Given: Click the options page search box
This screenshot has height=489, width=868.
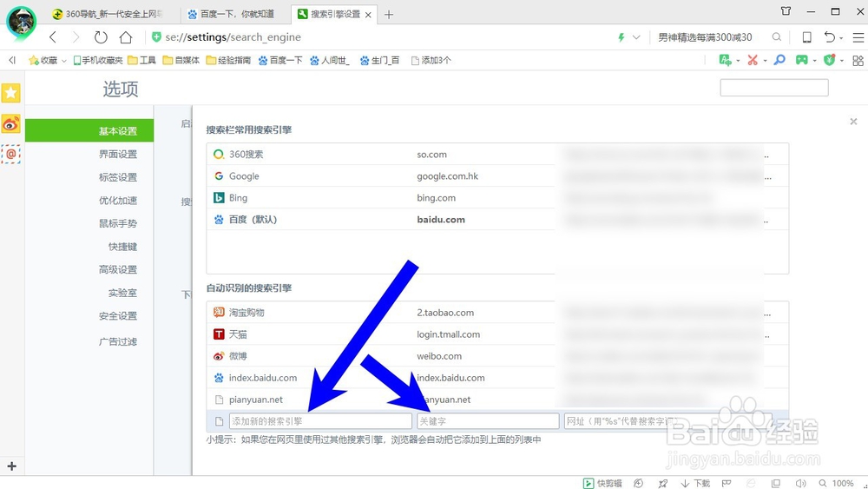Looking at the screenshot, I should coord(774,88).
